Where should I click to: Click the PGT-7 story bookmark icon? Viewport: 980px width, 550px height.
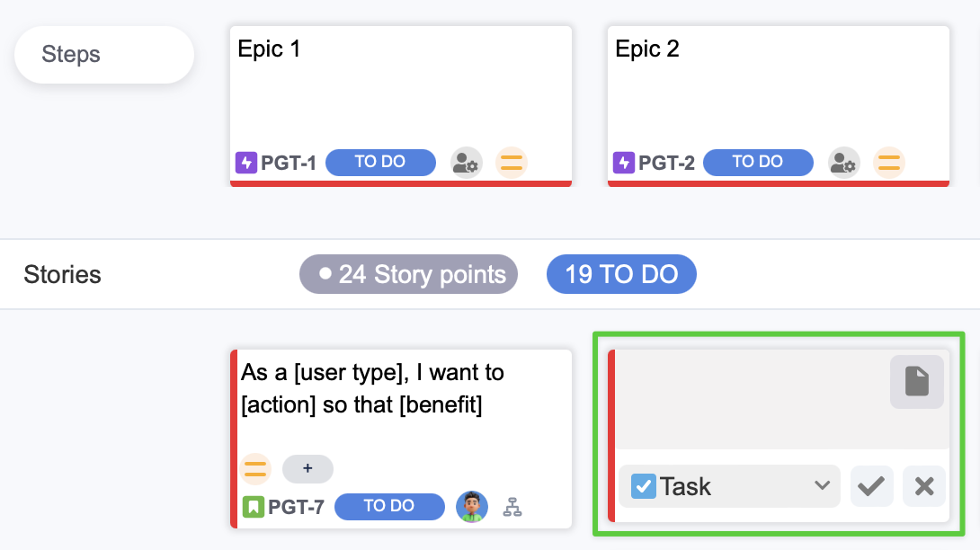(x=254, y=507)
